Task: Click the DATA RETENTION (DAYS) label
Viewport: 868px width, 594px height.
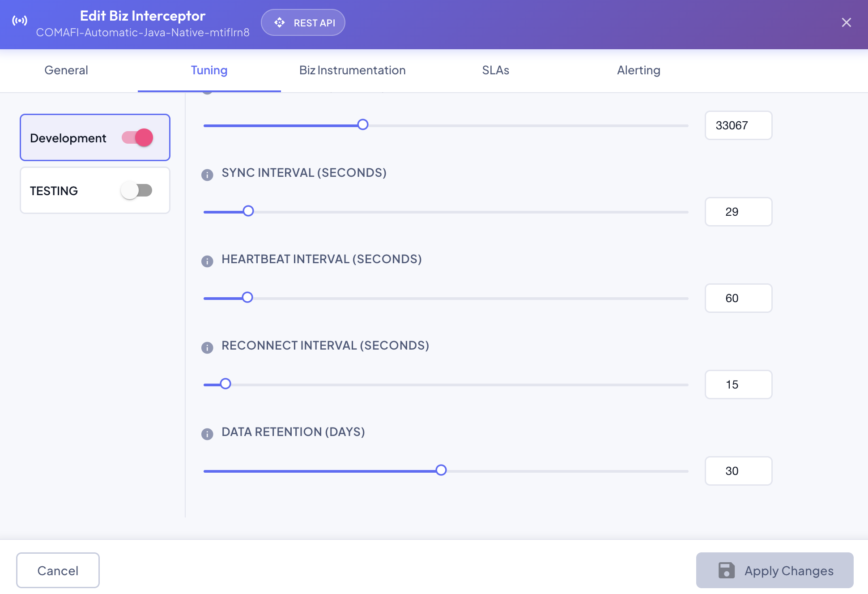Action: click(x=293, y=432)
